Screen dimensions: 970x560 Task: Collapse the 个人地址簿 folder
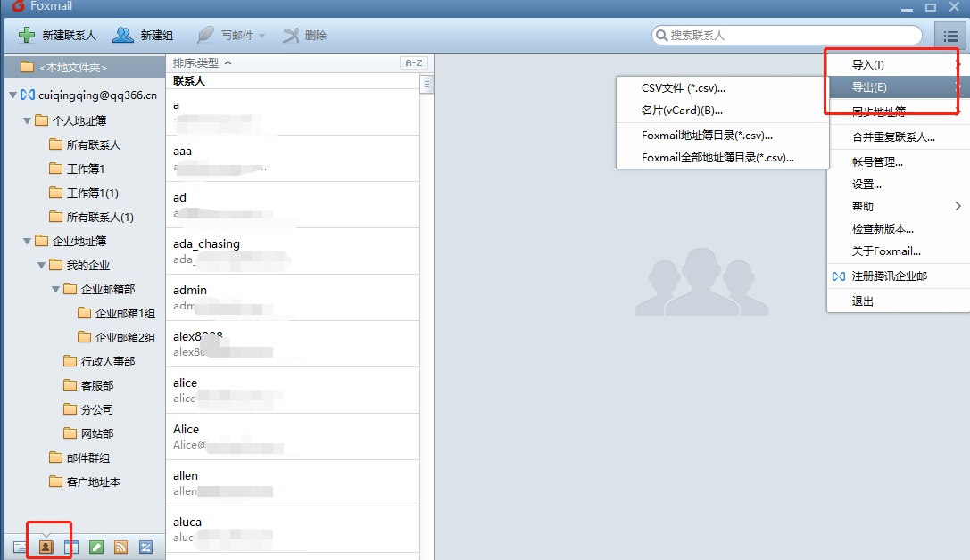click(x=27, y=120)
